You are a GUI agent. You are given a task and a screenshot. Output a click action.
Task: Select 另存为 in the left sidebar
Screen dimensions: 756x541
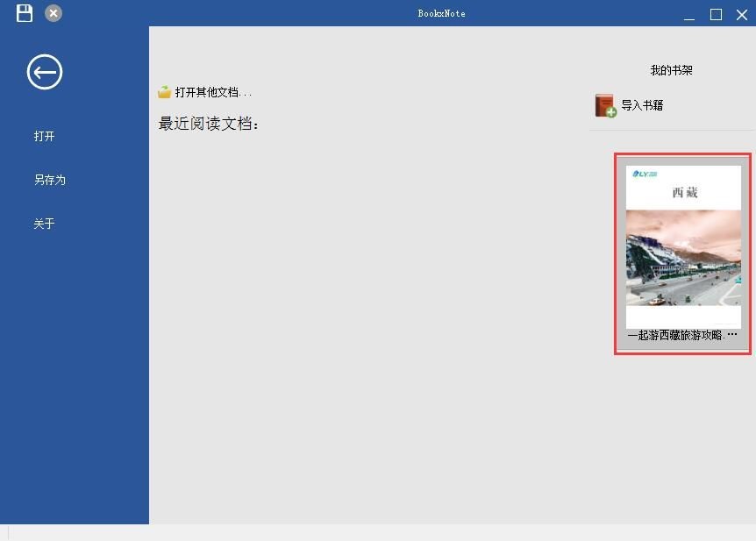coord(49,180)
